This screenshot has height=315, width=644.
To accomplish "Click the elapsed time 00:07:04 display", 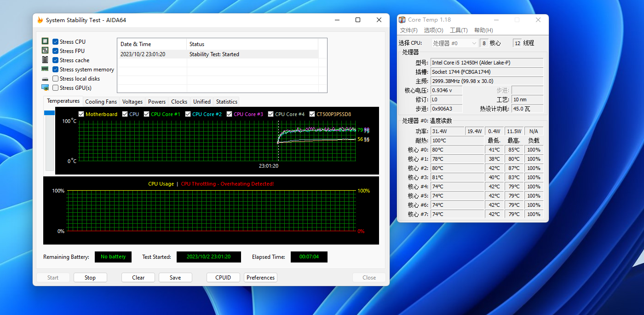I will [x=309, y=257].
